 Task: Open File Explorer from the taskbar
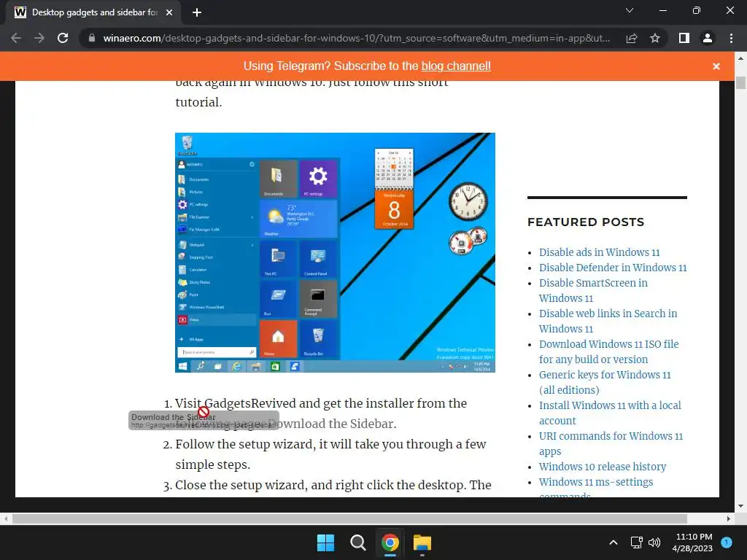coord(422,542)
